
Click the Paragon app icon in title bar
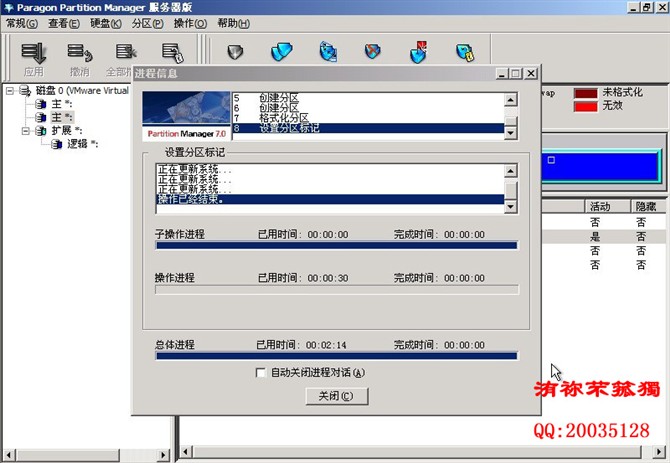[x=9, y=7]
